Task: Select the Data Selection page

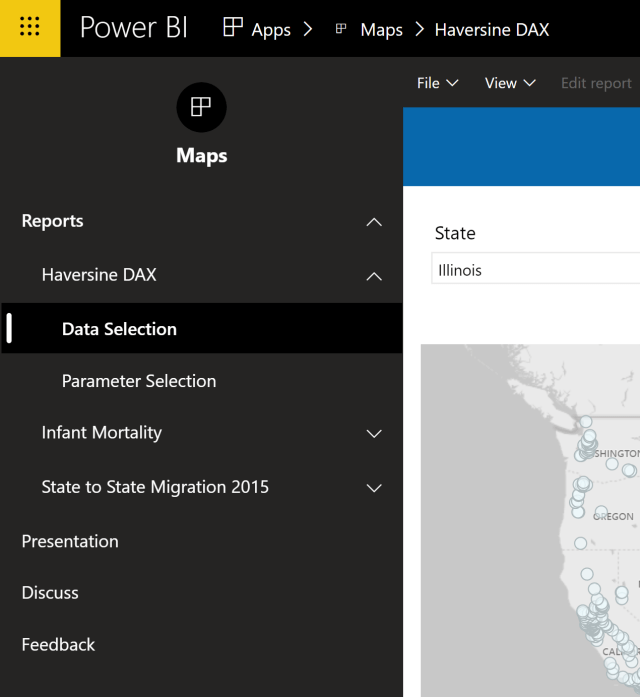Action: [119, 329]
